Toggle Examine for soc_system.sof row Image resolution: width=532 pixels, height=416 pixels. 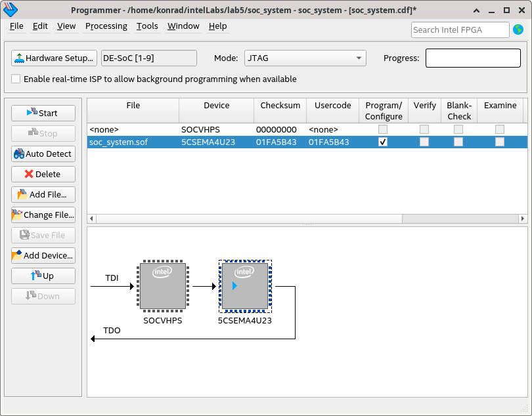point(499,142)
